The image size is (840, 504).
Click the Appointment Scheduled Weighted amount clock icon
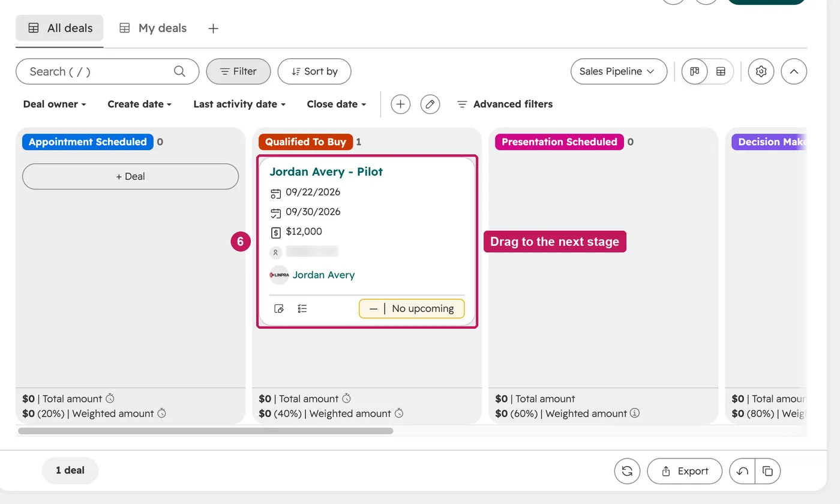[x=161, y=413]
